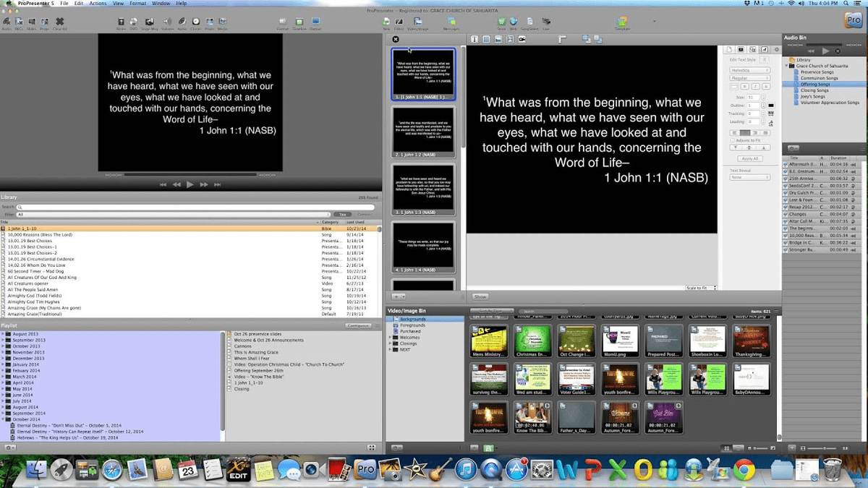Toggle underline text styling
The image size is (868, 488).
[x=765, y=86]
